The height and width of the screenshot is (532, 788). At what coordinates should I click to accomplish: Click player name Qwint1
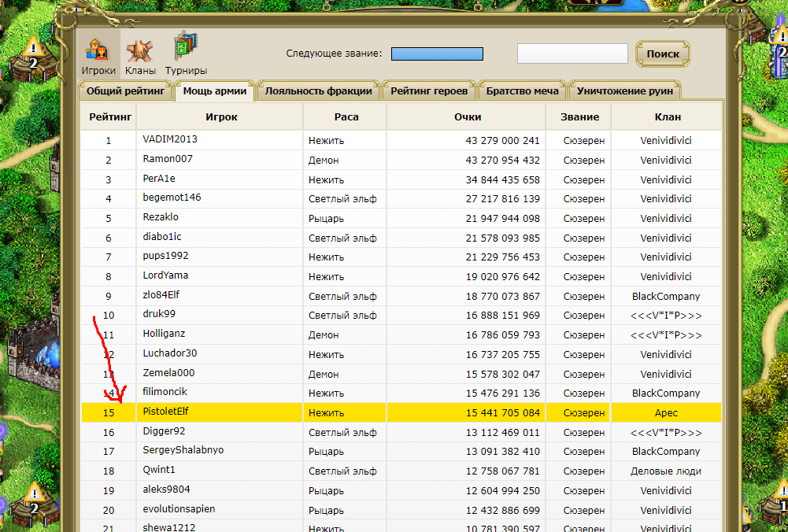[159, 470]
